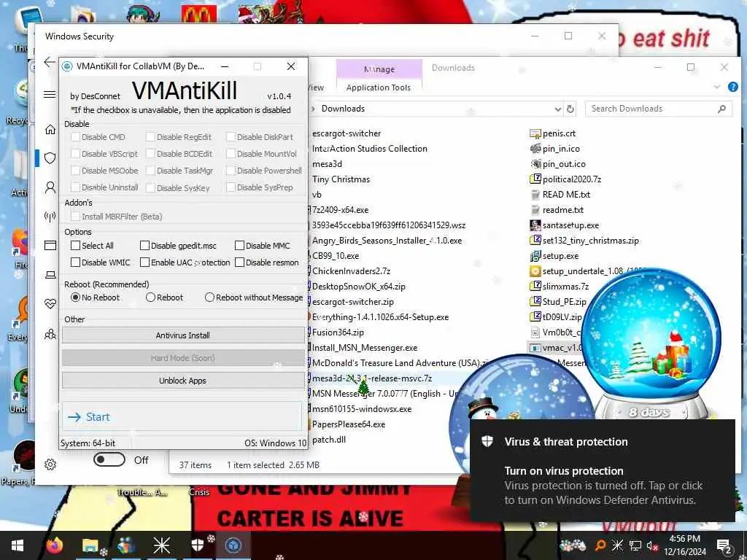This screenshot has height=560, width=747.
Task: Open Windows Security taskbar shield icon
Action: coord(197,545)
